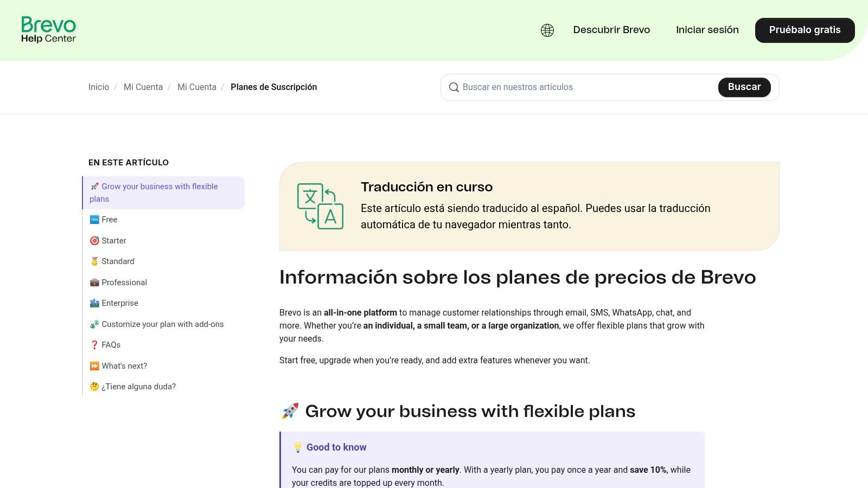Click the target icon beside Starter

click(94, 241)
